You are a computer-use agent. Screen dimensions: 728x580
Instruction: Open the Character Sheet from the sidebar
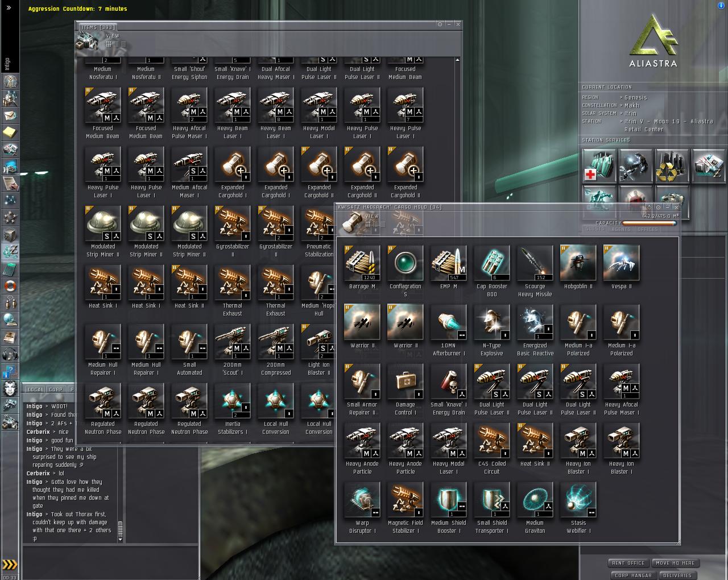10,81
